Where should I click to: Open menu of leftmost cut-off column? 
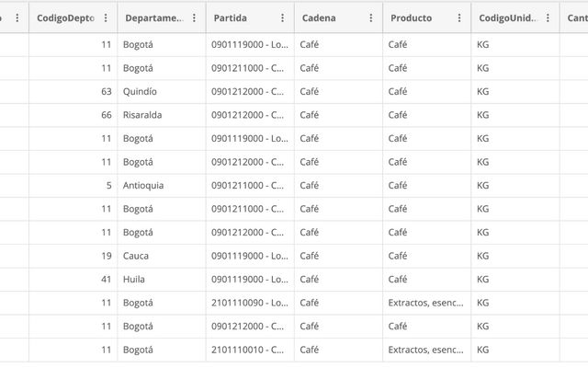point(17,18)
